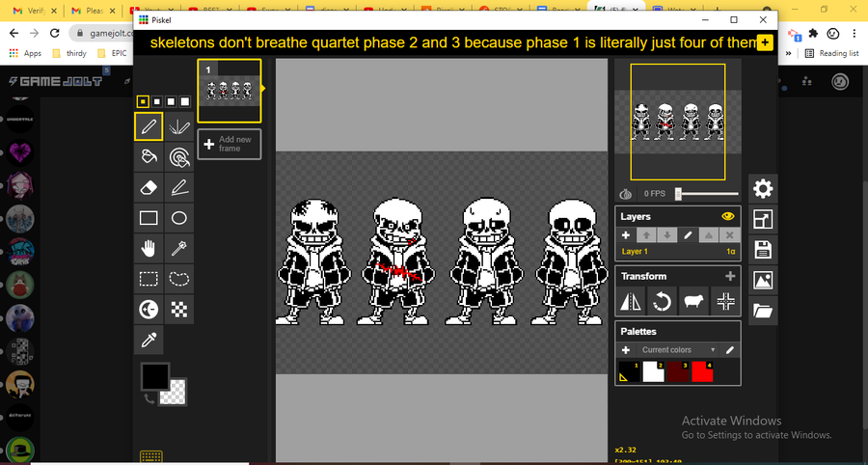
Task: Switch to Gmail 'Verify' Chrome tab
Action: click(x=35, y=11)
